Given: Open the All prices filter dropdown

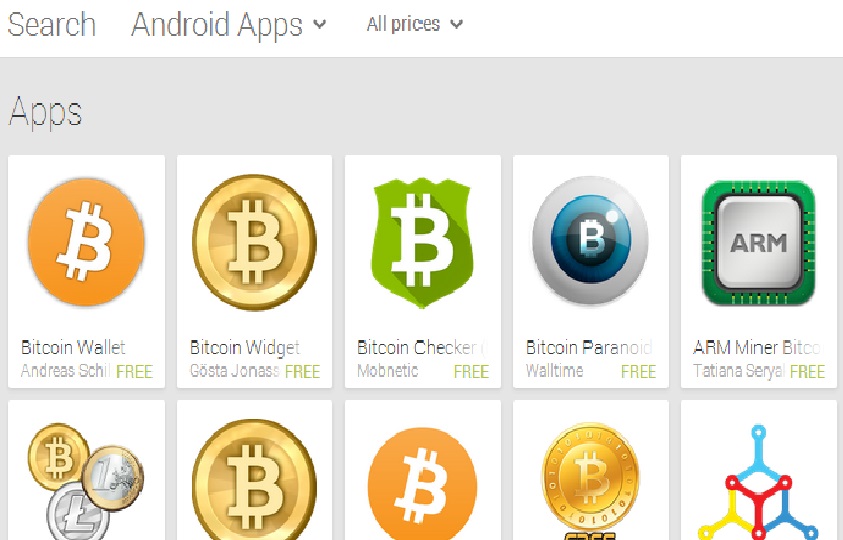Looking at the screenshot, I should pos(415,24).
